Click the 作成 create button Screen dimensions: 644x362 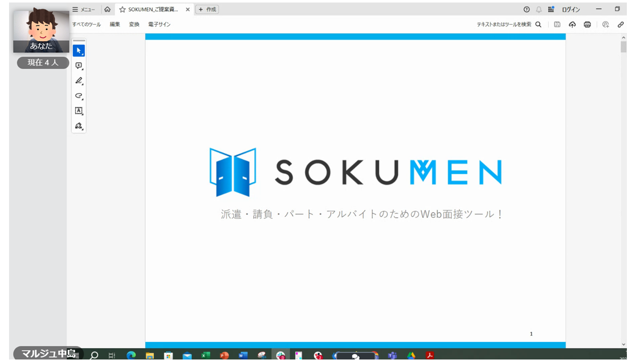tap(207, 10)
